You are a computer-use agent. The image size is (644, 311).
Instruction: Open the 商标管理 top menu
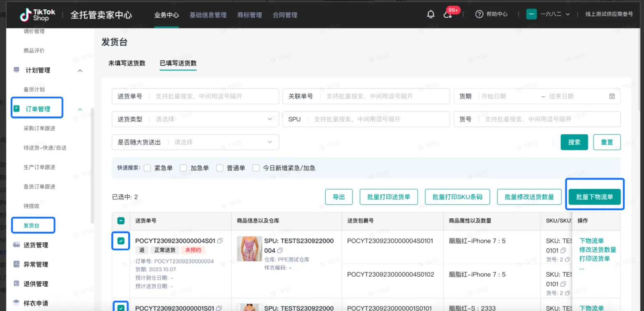click(x=249, y=15)
